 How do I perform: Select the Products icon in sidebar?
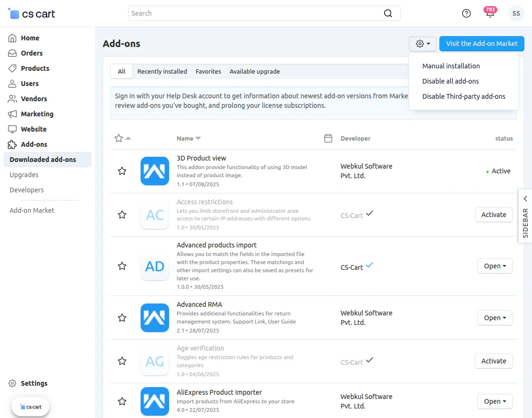coord(11,68)
